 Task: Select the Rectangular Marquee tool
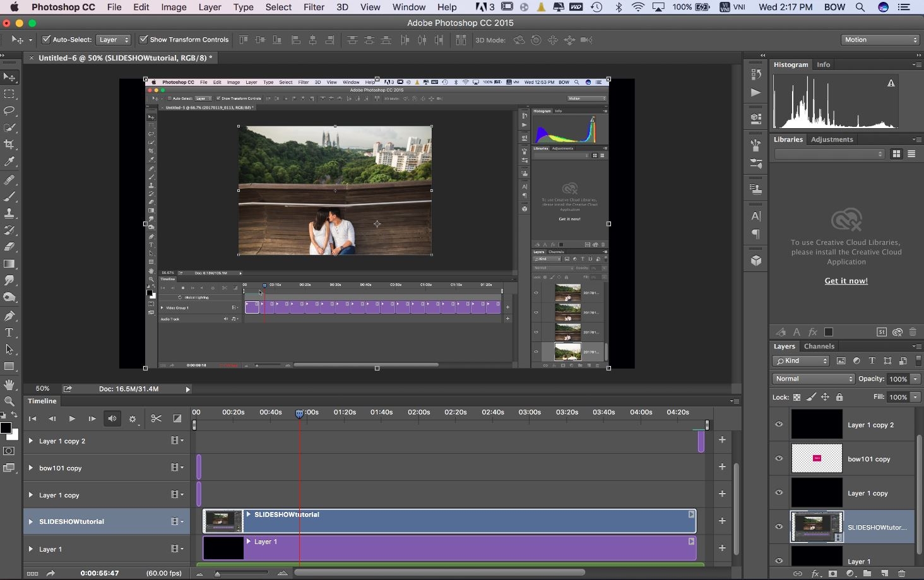(x=9, y=94)
